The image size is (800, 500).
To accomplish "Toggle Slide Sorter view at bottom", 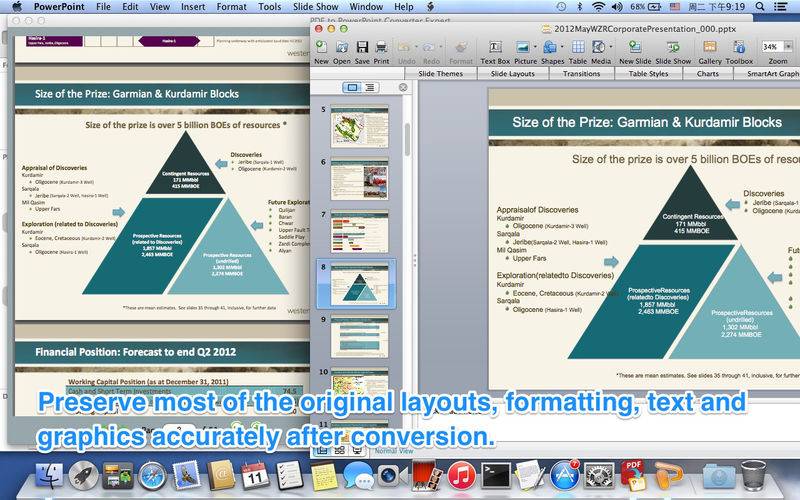I will click(x=339, y=451).
